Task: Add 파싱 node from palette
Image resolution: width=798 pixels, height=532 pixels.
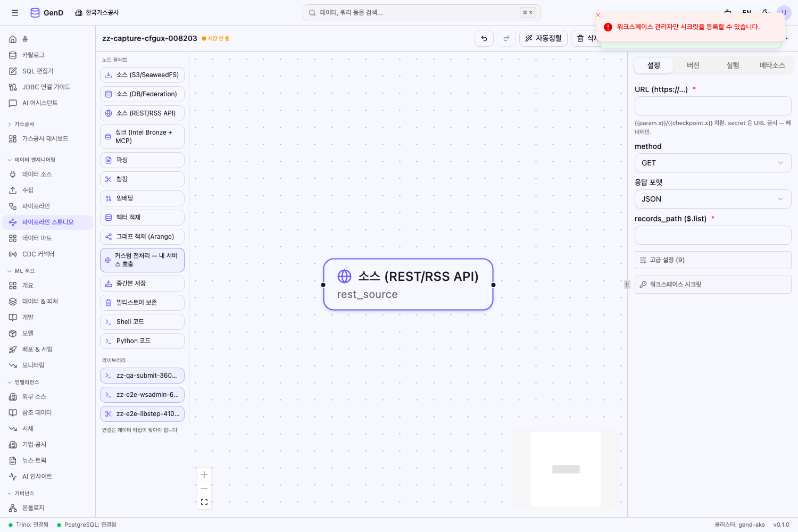Action: pos(142,160)
